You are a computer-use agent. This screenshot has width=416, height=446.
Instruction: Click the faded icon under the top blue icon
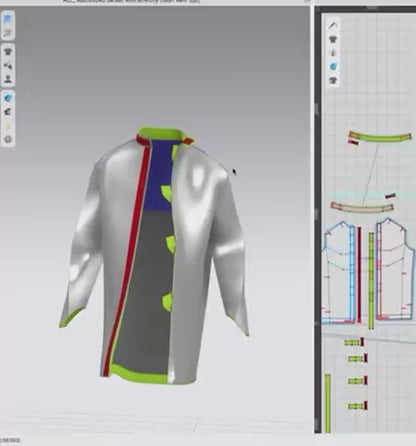8,33
